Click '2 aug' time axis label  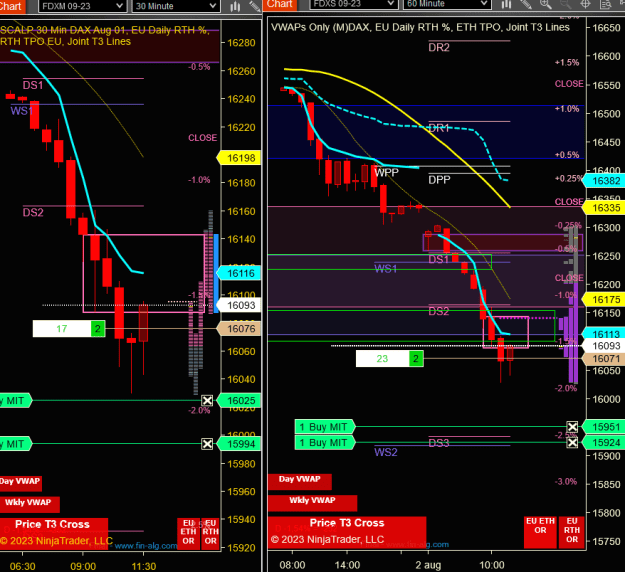point(428,565)
